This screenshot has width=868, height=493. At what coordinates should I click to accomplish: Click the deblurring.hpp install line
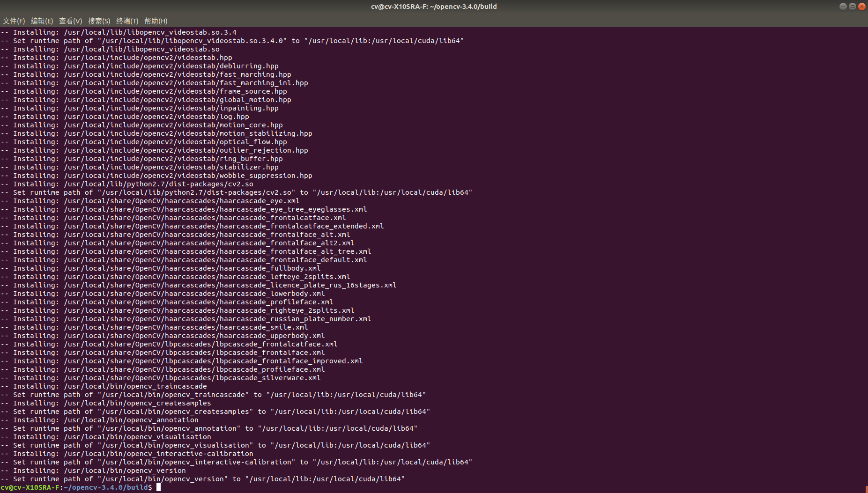click(140, 66)
